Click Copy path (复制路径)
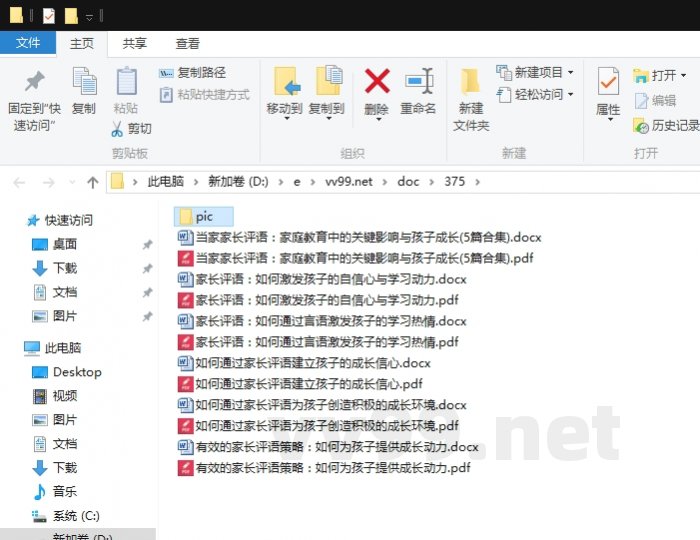The width and height of the screenshot is (700, 540). point(192,72)
